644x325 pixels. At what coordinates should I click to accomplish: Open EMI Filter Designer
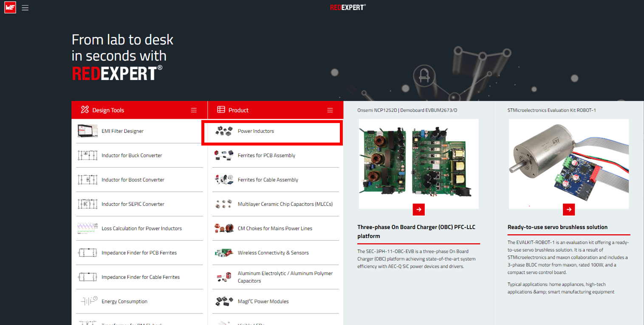click(x=122, y=131)
